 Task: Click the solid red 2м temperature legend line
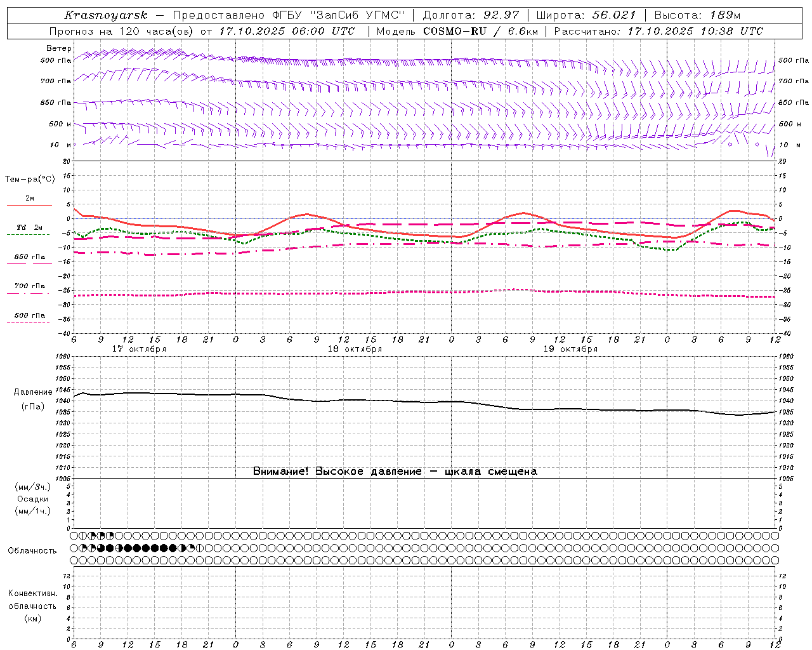(x=30, y=205)
